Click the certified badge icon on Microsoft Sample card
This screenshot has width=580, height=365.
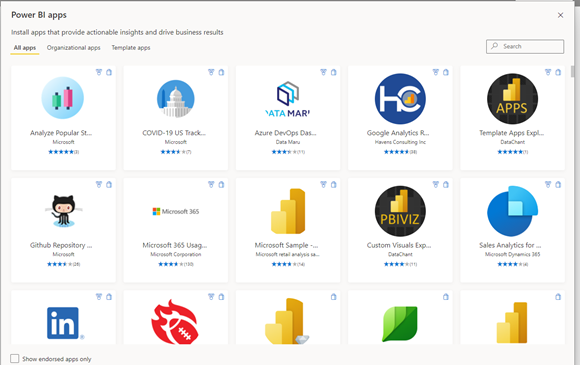point(323,185)
